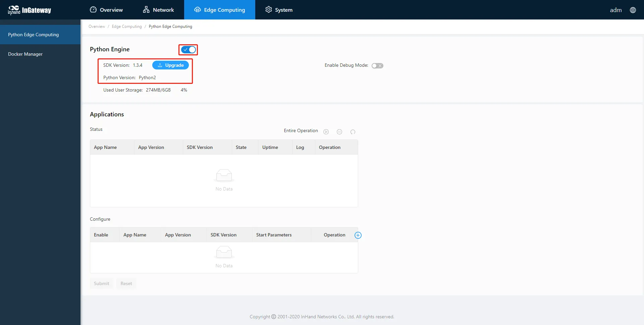Viewport: 644px width, 325px height.
Task: Add a new app with the plus icon
Action: point(358,235)
